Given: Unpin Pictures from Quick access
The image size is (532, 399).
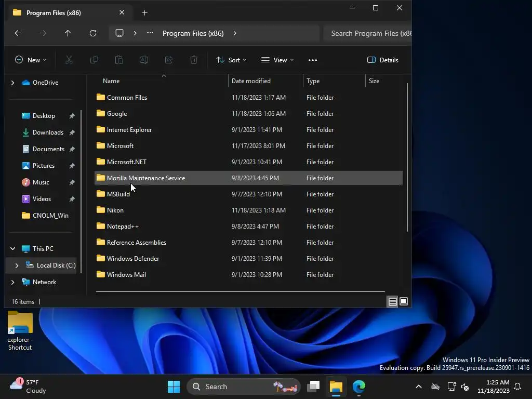Looking at the screenshot, I should coord(72,166).
